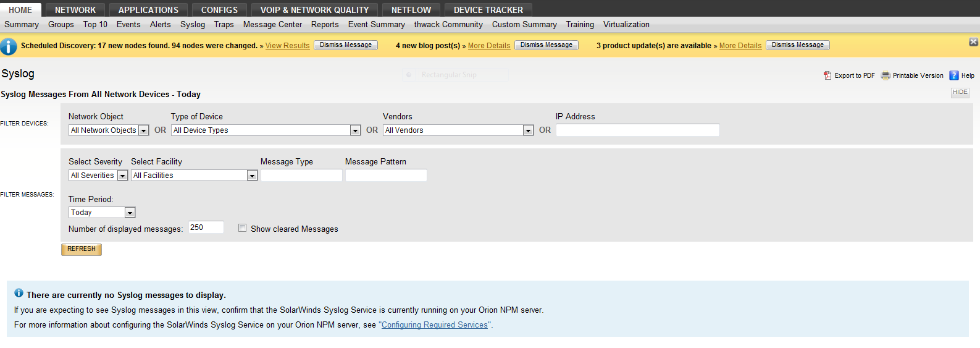
Task: Switch to the APPLICATIONS tab
Action: [x=148, y=10]
